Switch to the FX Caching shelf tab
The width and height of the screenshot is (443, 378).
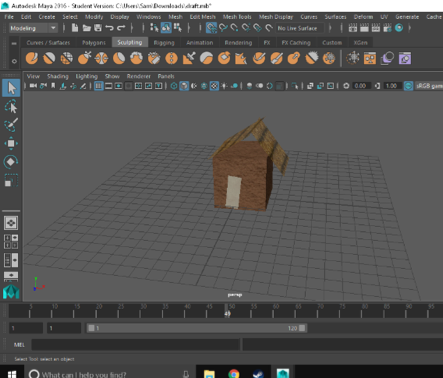click(x=296, y=43)
